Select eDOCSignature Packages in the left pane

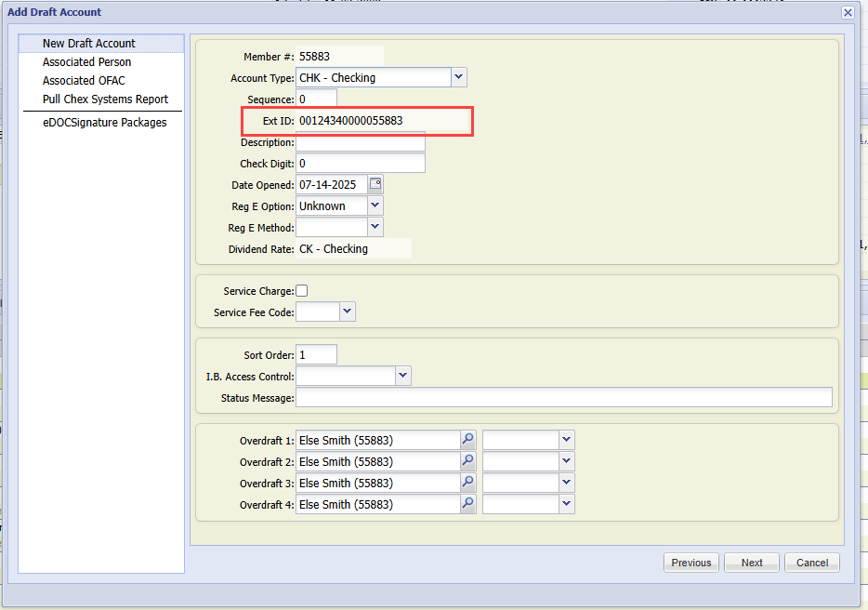click(x=103, y=122)
